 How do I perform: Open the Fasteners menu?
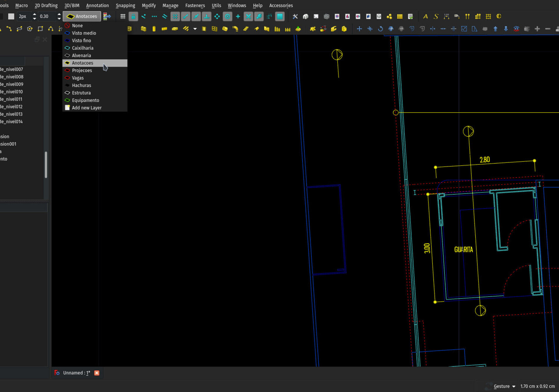click(195, 6)
